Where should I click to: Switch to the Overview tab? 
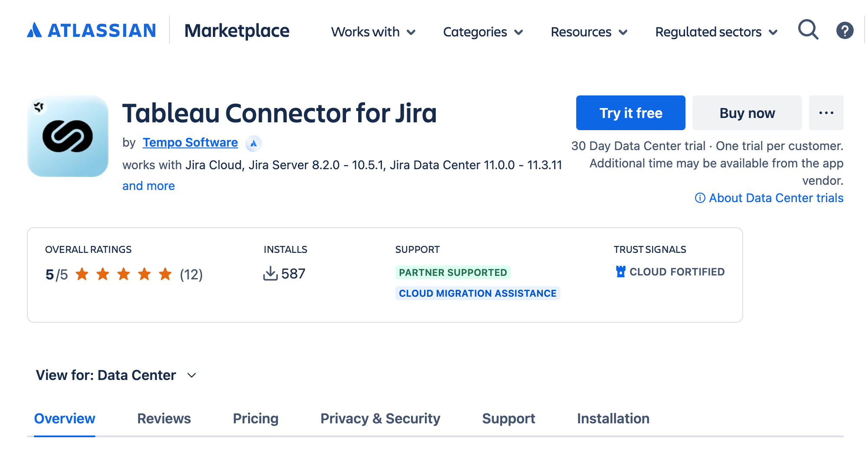point(65,419)
